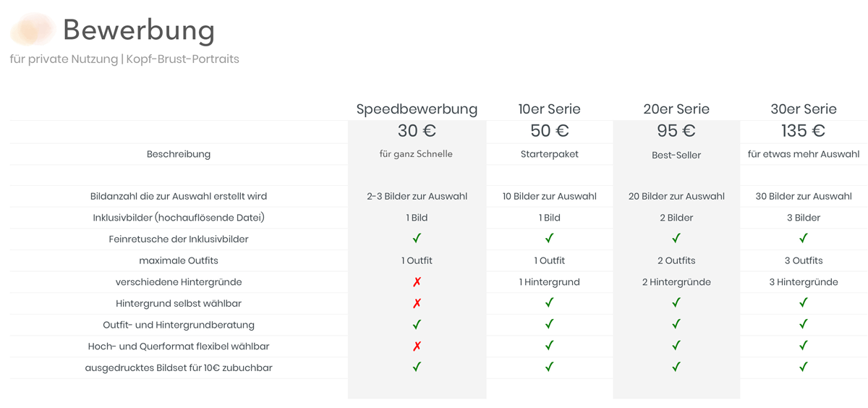Click Hoch- und Querformat checkmark under 30er Serie
This screenshot has height=408, width=868.
click(x=804, y=346)
